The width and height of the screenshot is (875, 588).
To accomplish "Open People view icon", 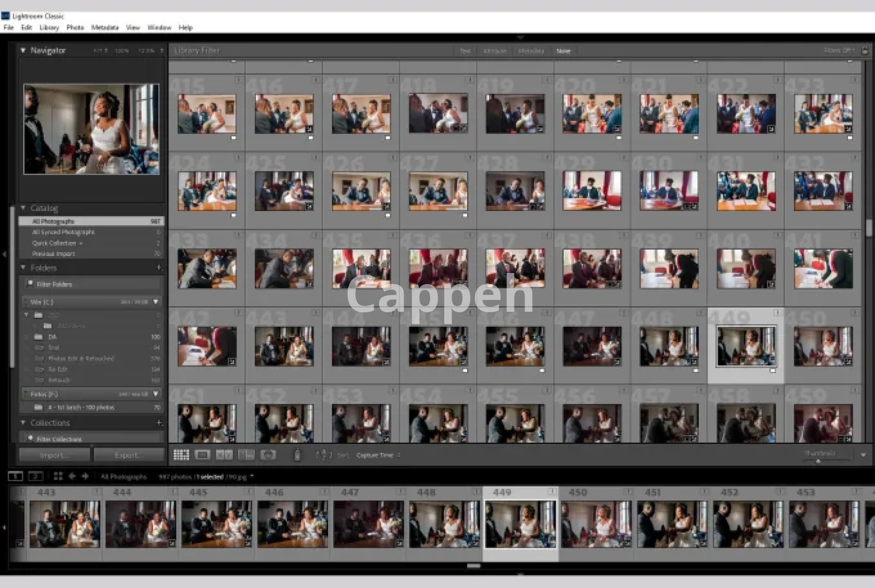I will tap(268, 455).
